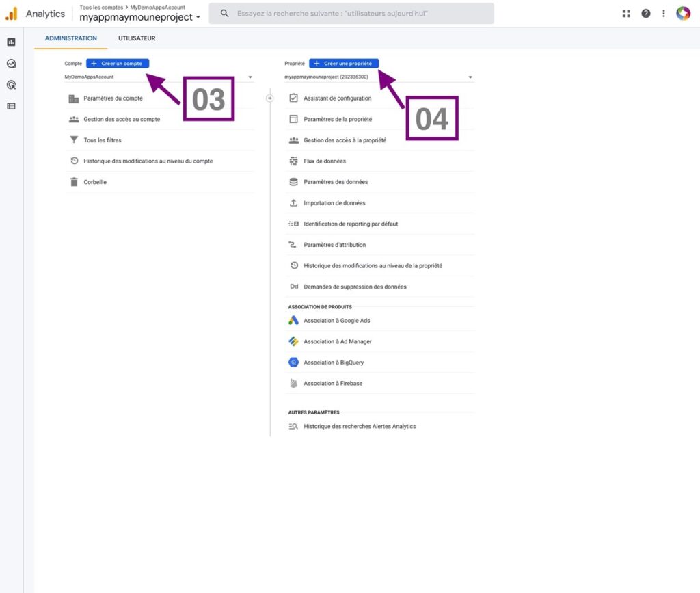The width and height of the screenshot is (700, 593).
Task: Click the Créer une propriété button
Action: click(344, 64)
